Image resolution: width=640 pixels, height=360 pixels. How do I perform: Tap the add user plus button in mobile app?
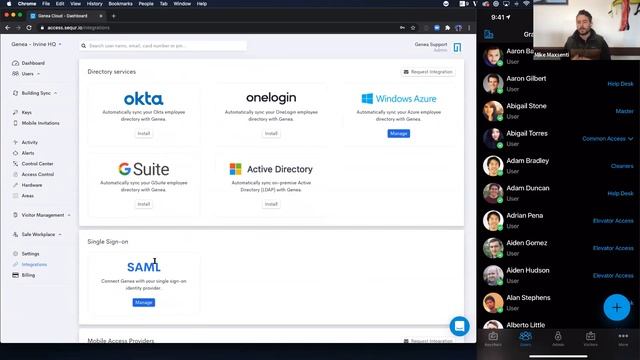616,307
